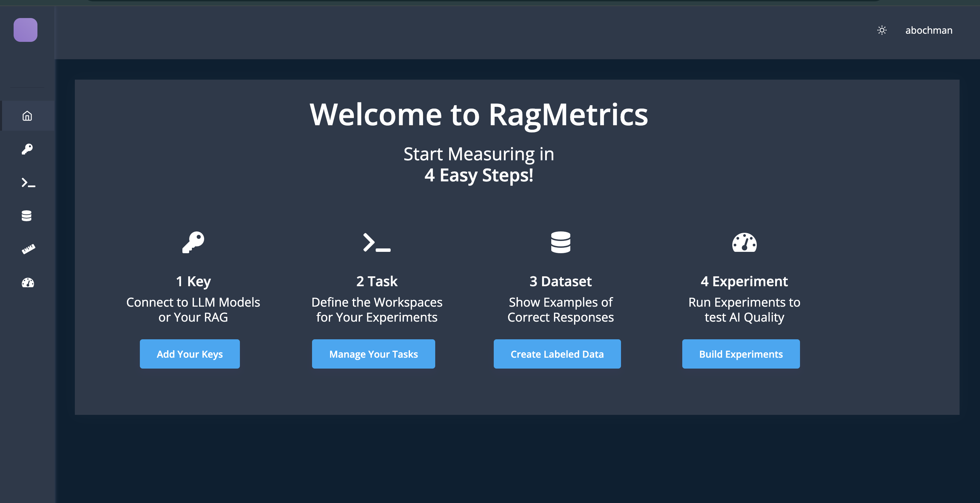Click 'Connect to LLM Models or Your RAG' text

[193, 310]
